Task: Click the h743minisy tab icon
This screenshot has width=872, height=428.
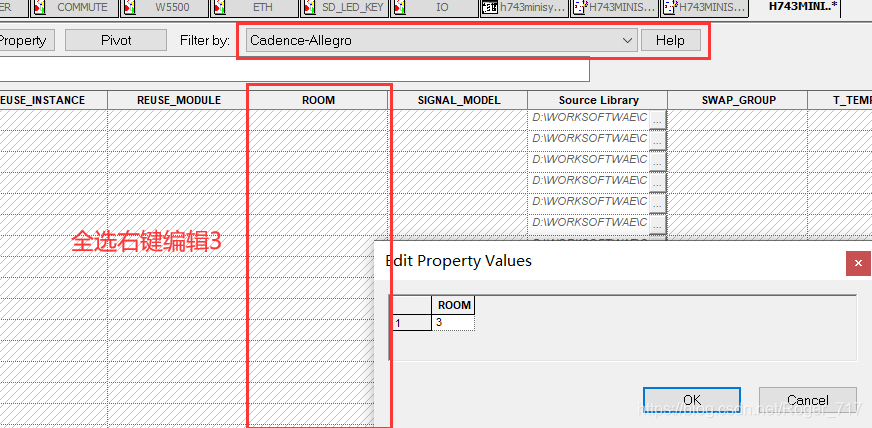Action: tap(490, 8)
